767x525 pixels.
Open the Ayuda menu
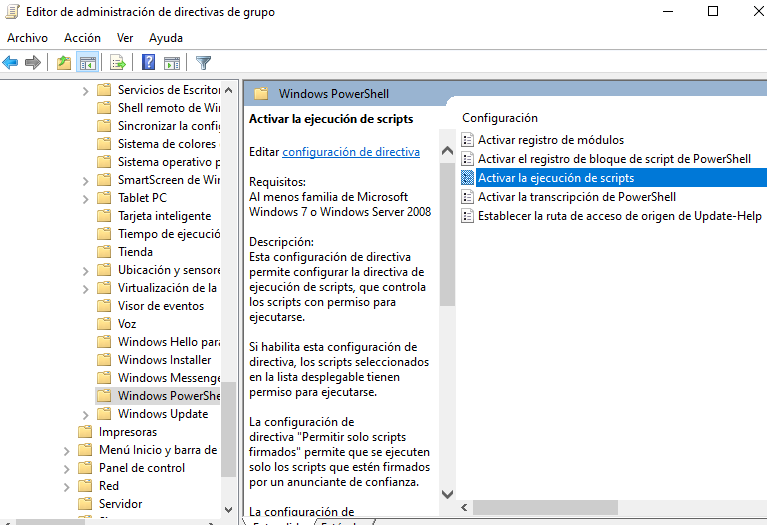(x=166, y=38)
